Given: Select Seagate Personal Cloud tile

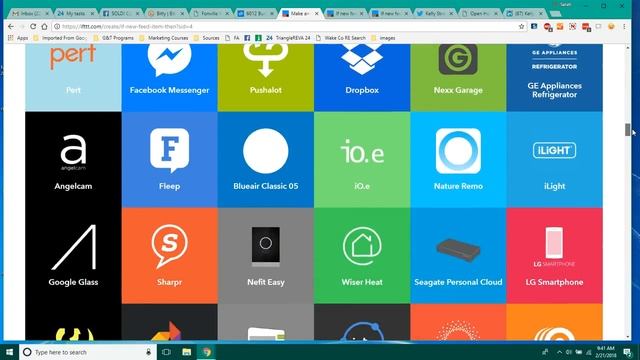Looking at the screenshot, I should (x=458, y=256).
